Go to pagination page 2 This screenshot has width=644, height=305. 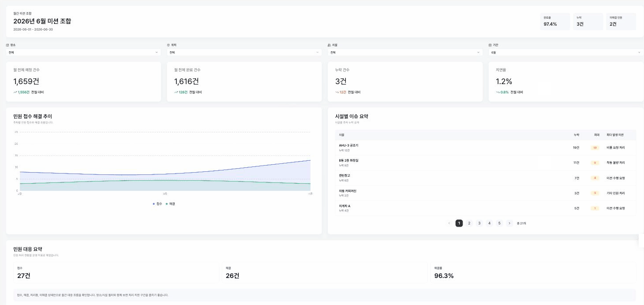[x=469, y=223]
